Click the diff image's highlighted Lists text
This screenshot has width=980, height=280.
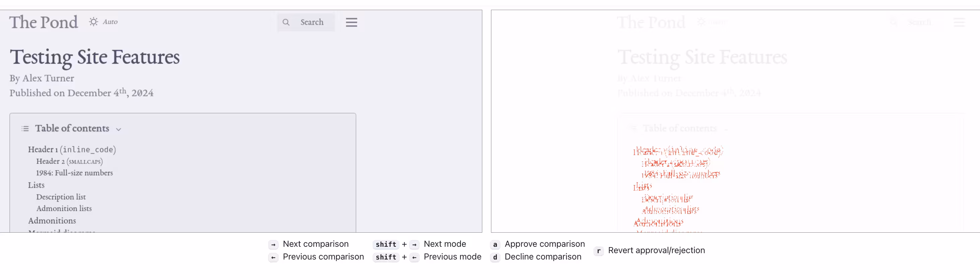[x=642, y=187]
